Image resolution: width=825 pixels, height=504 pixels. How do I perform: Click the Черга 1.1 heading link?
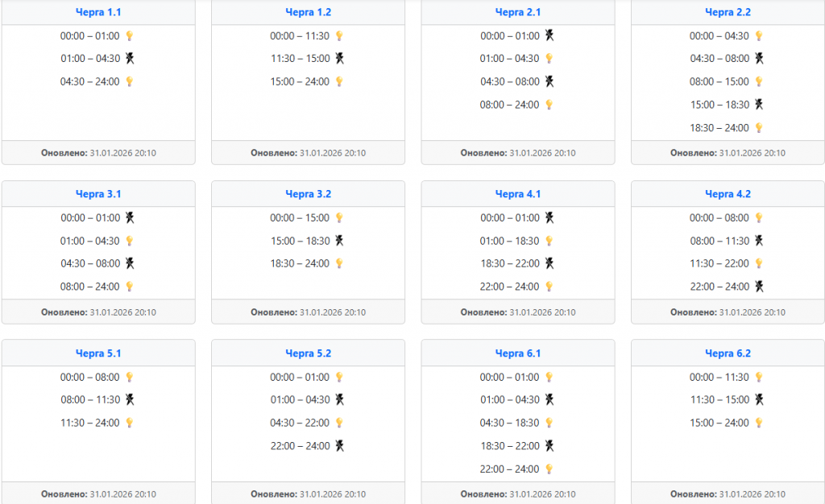98,12
